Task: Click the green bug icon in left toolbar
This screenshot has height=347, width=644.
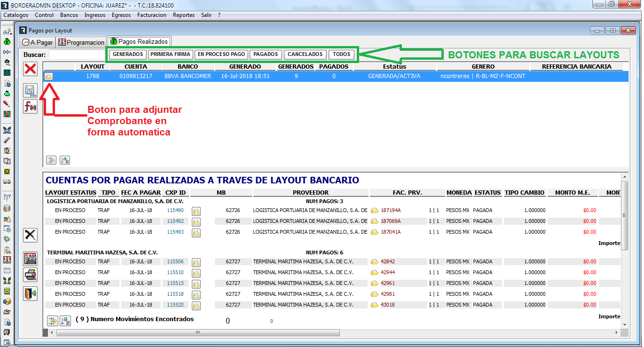Action: tap(7, 239)
